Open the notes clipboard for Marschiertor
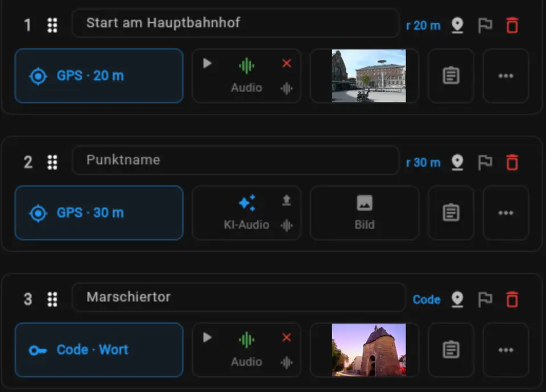 tap(451, 350)
